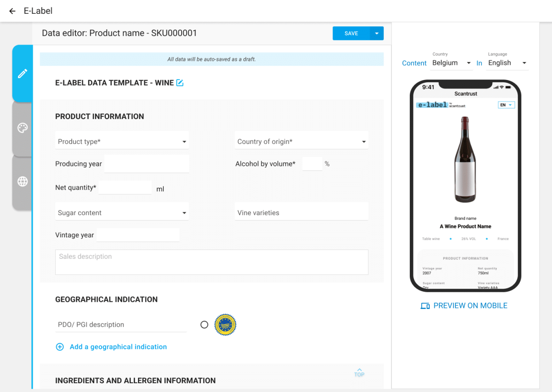Click into the Vintage year field
The image size is (552, 392).
coord(138,235)
